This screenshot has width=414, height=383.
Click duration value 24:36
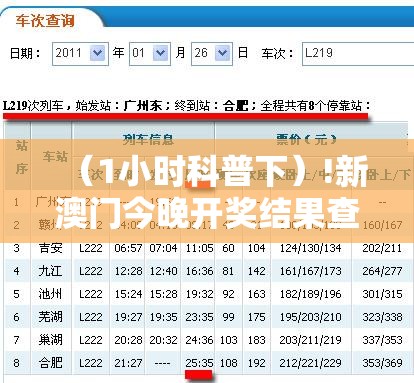[x=199, y=340]
